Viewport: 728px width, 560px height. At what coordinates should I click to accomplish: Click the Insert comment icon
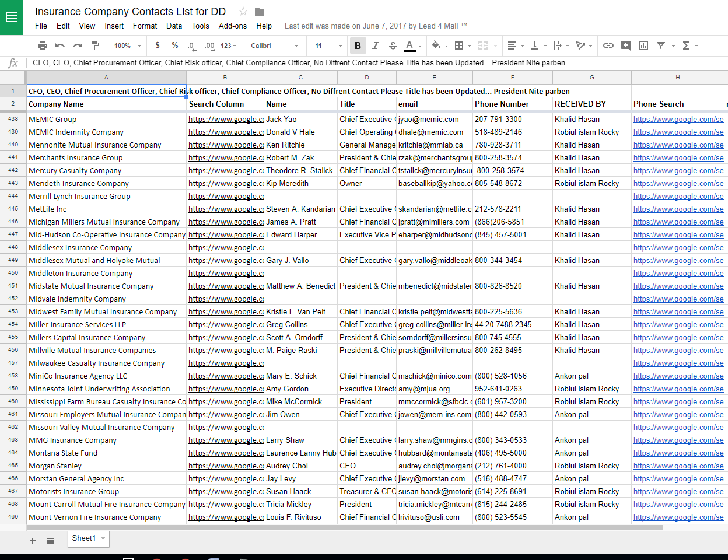(626, 45)
